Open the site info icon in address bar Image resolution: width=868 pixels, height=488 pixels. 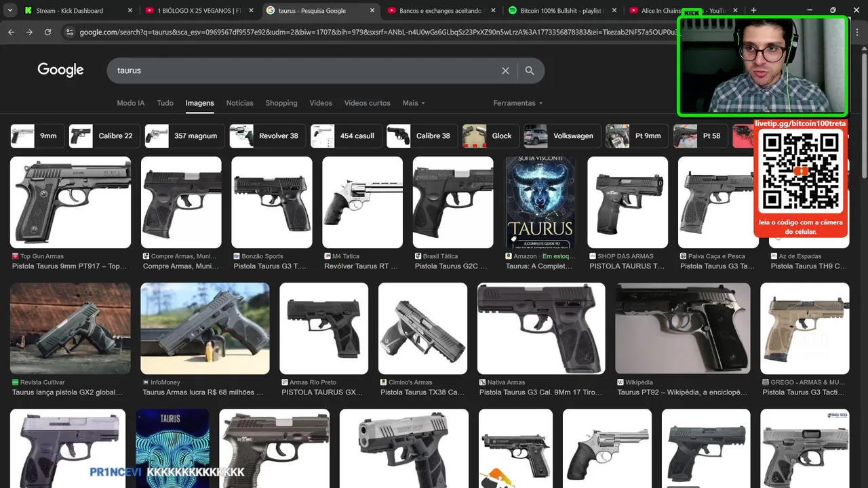pos(68,32)
